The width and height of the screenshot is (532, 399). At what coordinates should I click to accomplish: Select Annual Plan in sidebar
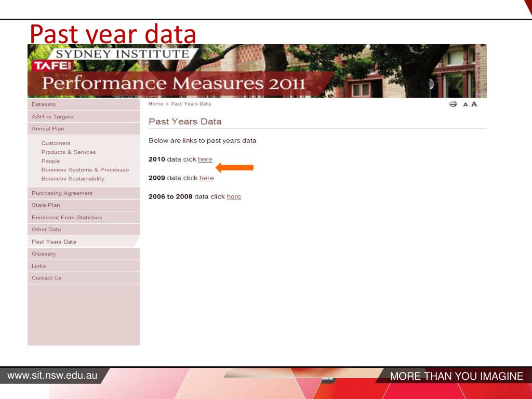coord(84,129)
